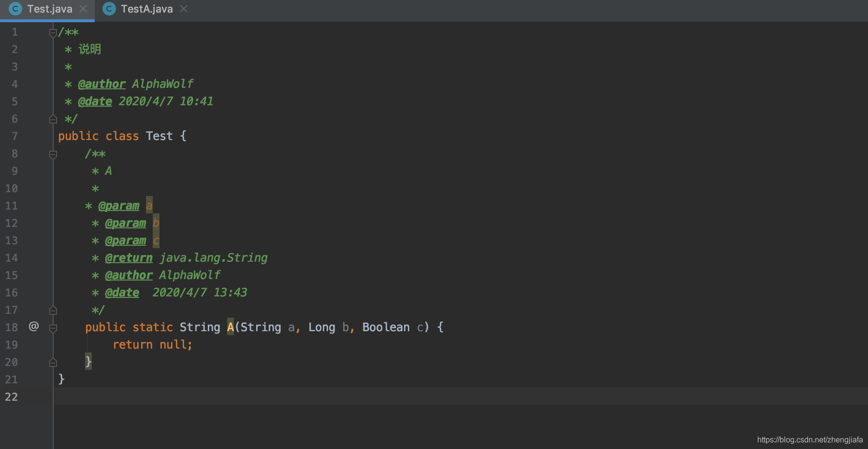The width and height of the screenshot is (868, 449).
Task: Click the first @param tag on line 11
Action: (x=119, y=206)
